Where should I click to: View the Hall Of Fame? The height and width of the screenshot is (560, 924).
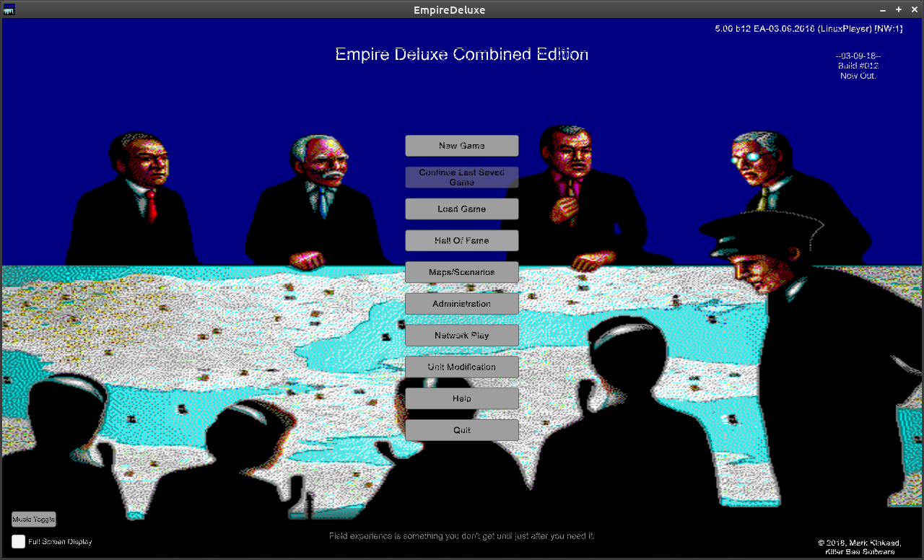[x=462, y=240]
